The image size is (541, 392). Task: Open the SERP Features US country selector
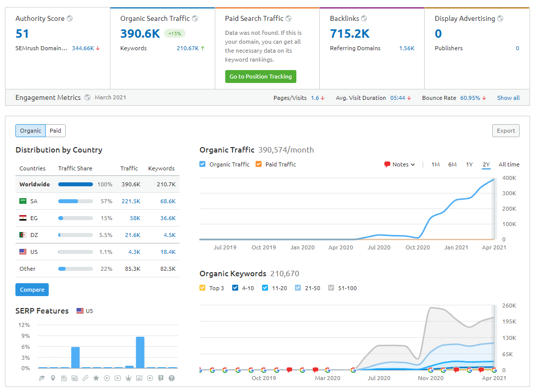point(85,311)
